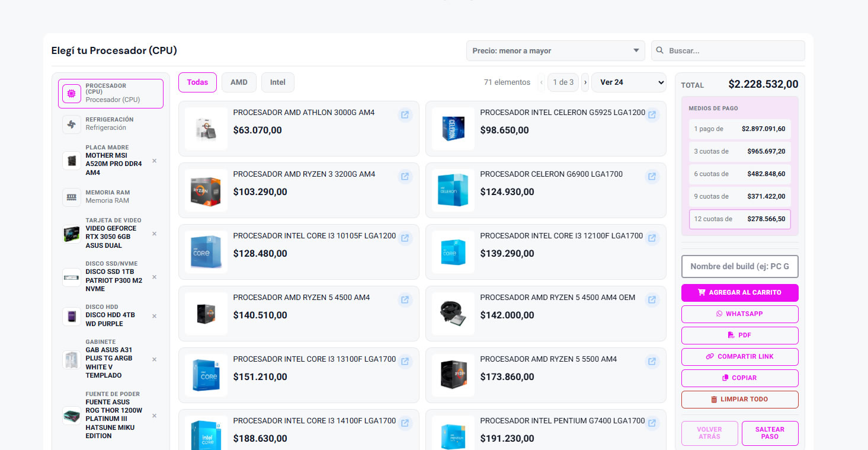The image size is (868, 450).
Task: Open external link for Ryzen 5 4500 OEM
Action: click(x=652, y=299)
